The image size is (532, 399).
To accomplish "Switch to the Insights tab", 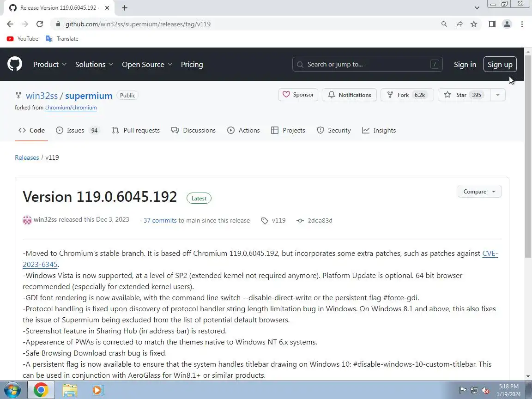I will click(x=379, y=130).
